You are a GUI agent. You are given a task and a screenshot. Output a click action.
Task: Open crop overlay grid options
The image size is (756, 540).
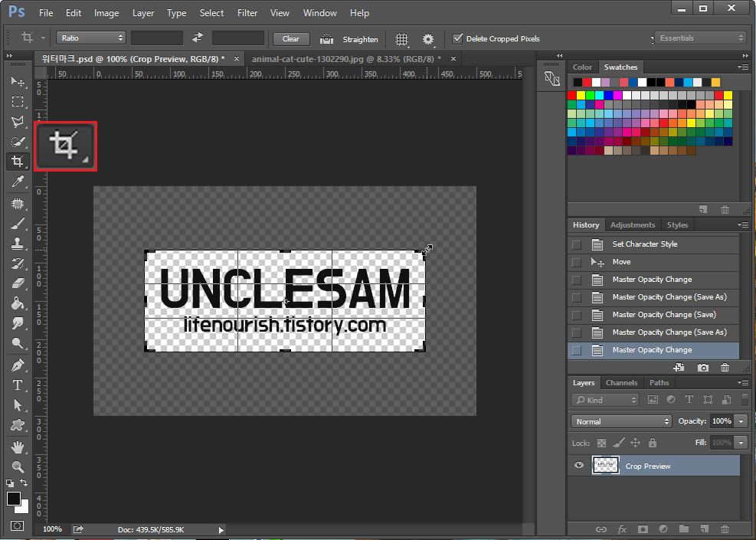[x=401, y=39]
